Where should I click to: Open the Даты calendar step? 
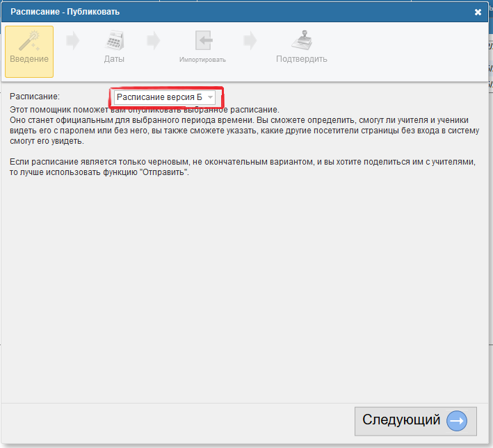click(114, 47)
